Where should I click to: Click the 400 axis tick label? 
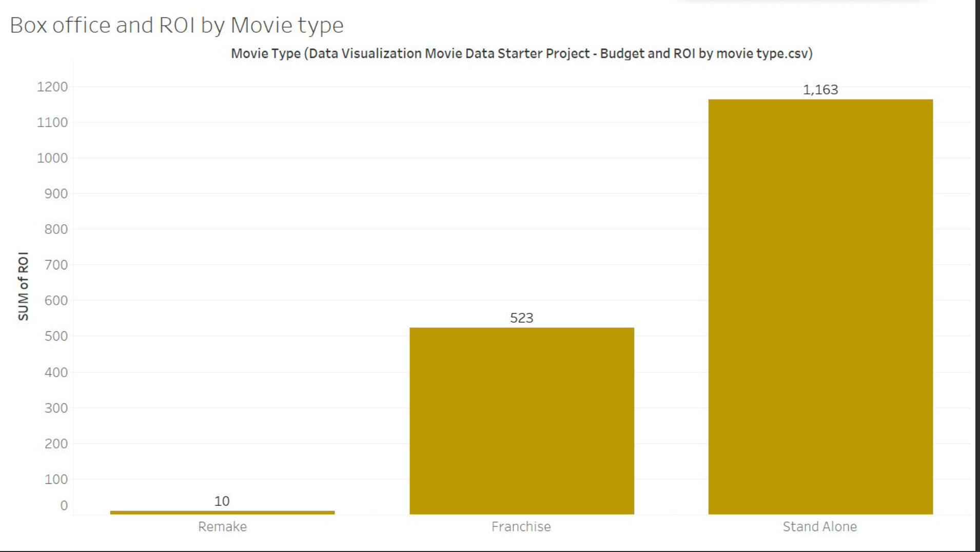pos(56,372)
